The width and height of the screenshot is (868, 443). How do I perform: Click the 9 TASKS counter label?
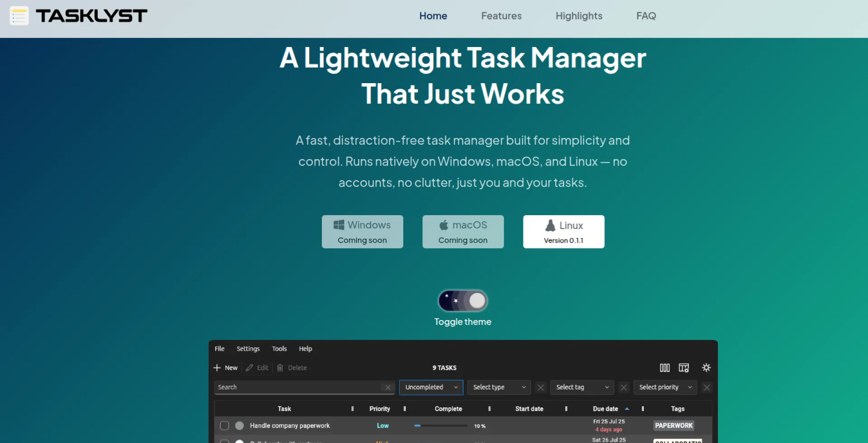pos(444,368)
